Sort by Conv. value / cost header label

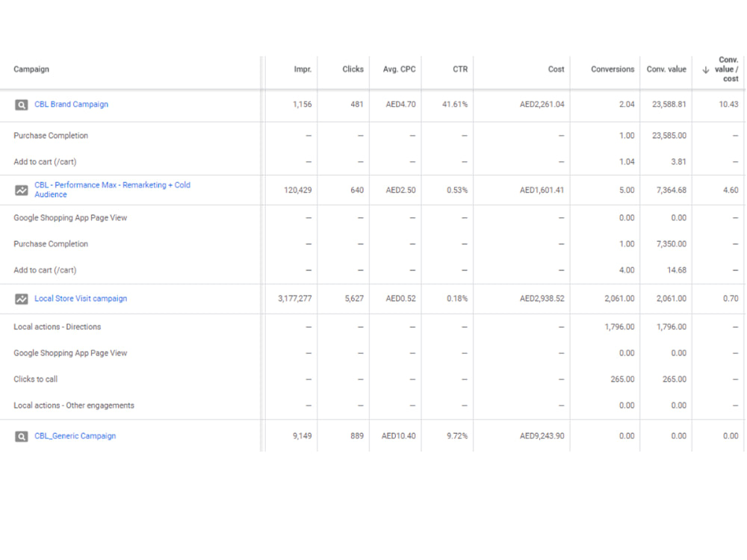point(727,69)
